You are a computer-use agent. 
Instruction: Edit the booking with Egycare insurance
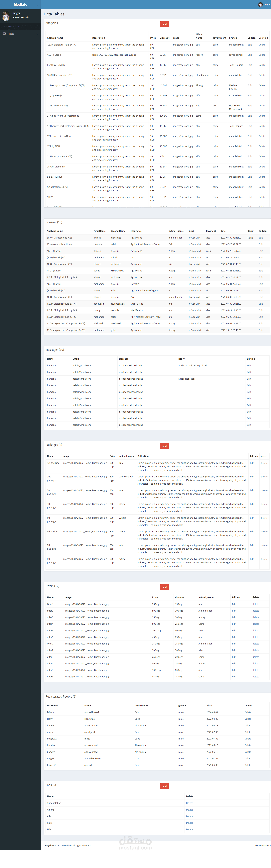(x=261, y=284)
